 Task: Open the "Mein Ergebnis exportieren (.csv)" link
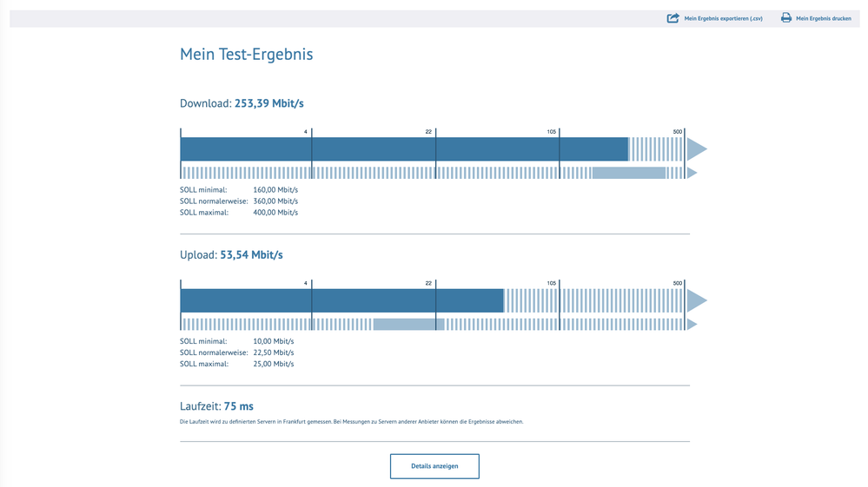[723, 18]
